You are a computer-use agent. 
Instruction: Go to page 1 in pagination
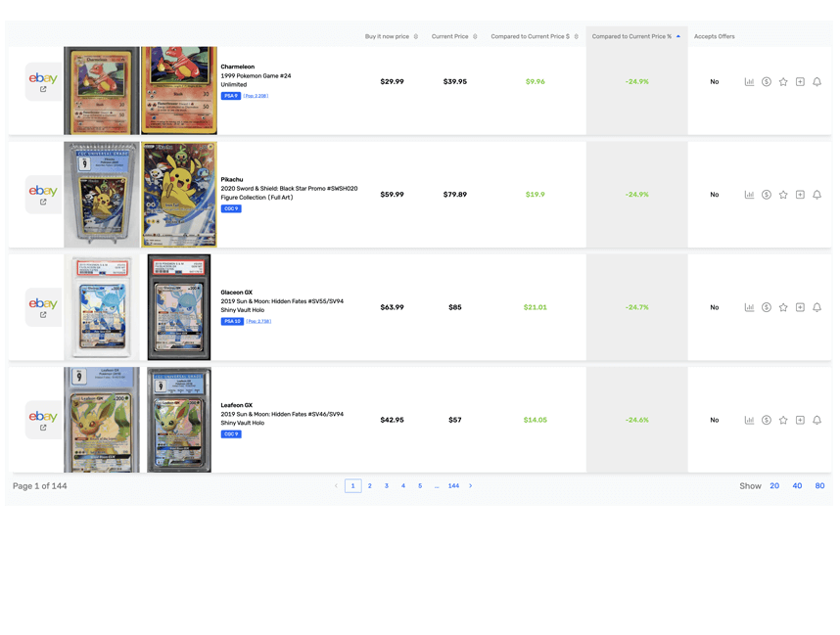[353, 485]
